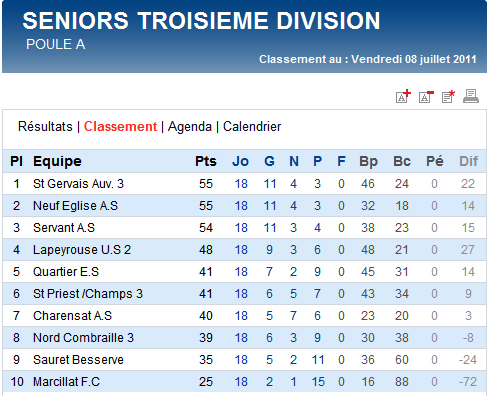Click Lapeyrouse U.S 2 team name
The width and height of the screenshot is (490, 396).
82,250
